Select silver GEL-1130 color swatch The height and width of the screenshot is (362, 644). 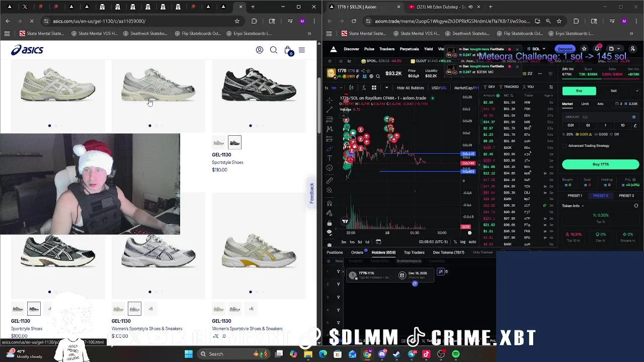click(218, 142)
